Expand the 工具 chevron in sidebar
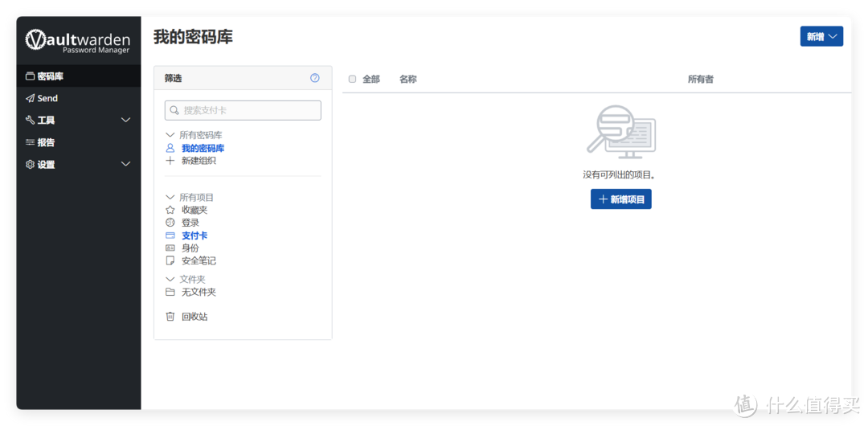This screenshot has height=426, width=868. tap(125, 121)
